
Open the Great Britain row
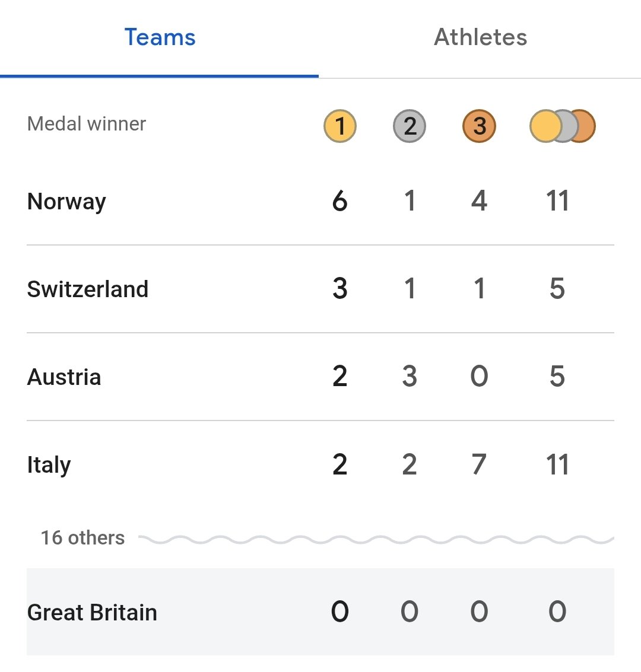click(x=93, y=612)
